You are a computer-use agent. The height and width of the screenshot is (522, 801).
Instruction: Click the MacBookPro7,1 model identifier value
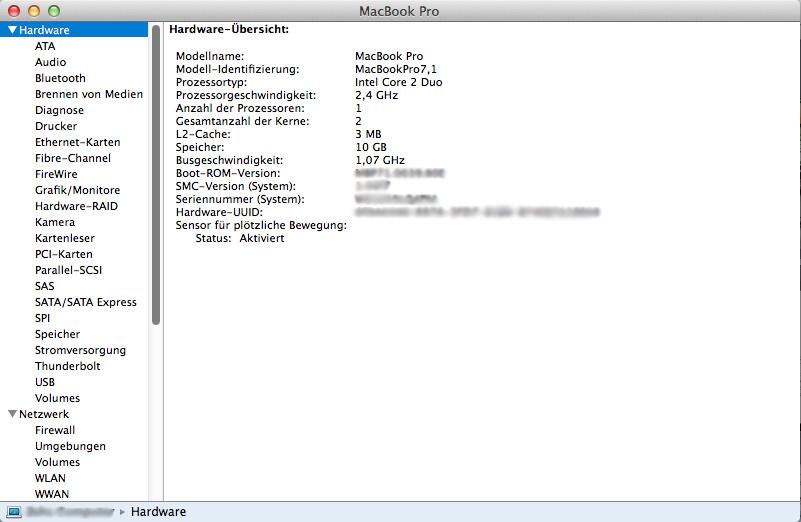click(396, 69)
